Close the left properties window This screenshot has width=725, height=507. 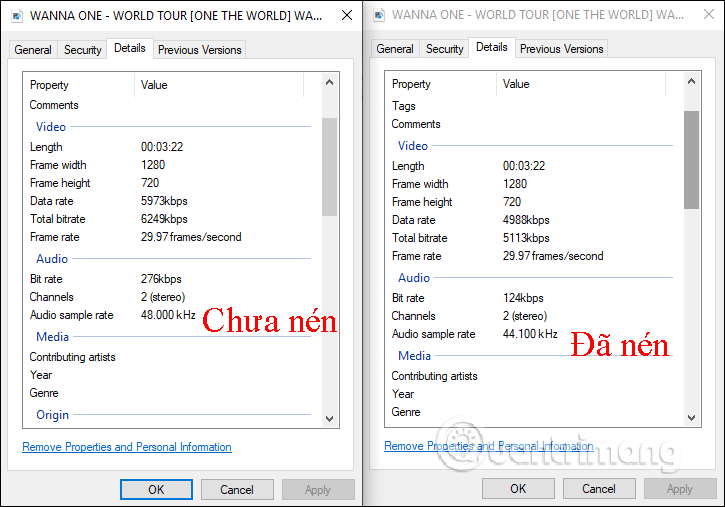pos(347,16)
